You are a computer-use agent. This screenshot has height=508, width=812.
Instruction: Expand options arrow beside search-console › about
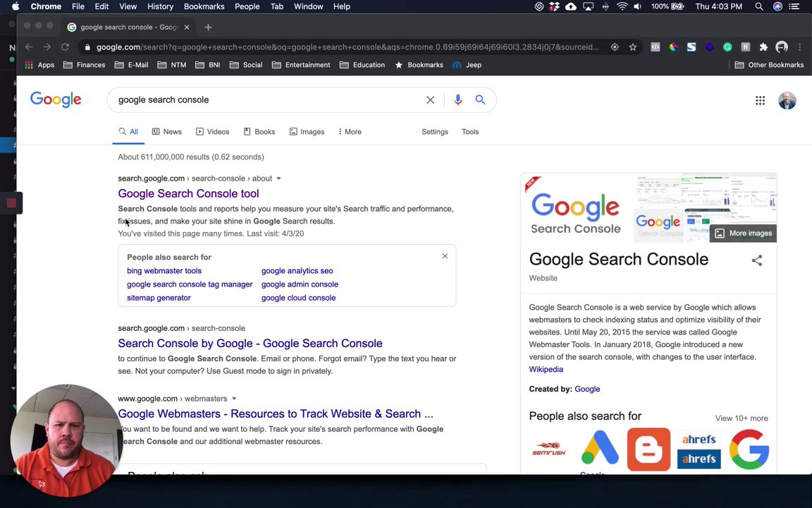[x=278, y=179]
